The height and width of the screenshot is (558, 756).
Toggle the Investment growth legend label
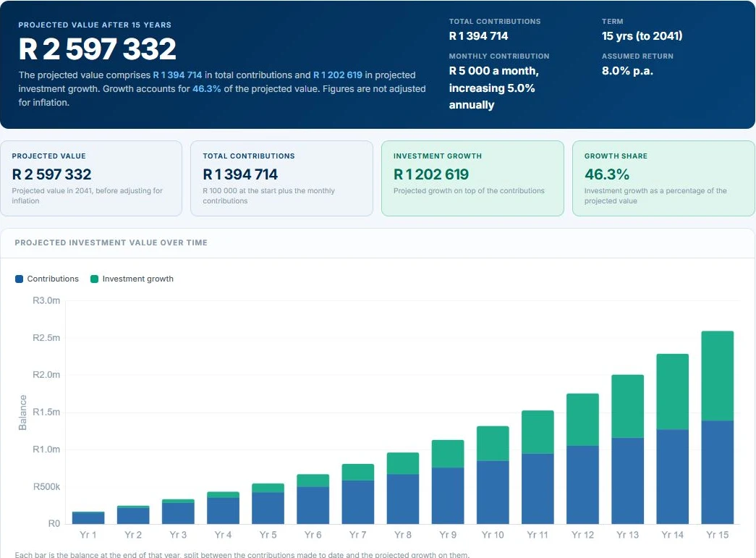(x=138, y=279)
